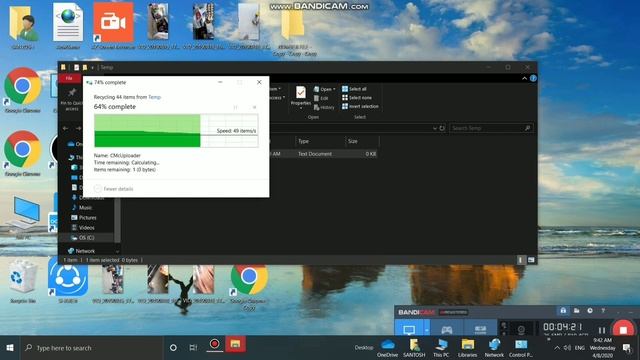
Task: Open Properties in Explorer ribbon
Action: [x=301, y=97]
